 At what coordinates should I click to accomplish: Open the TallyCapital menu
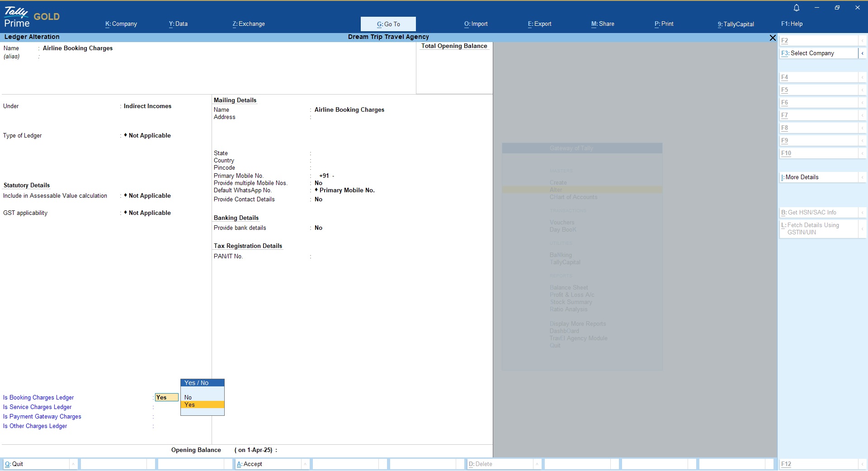tap(736, 24)
